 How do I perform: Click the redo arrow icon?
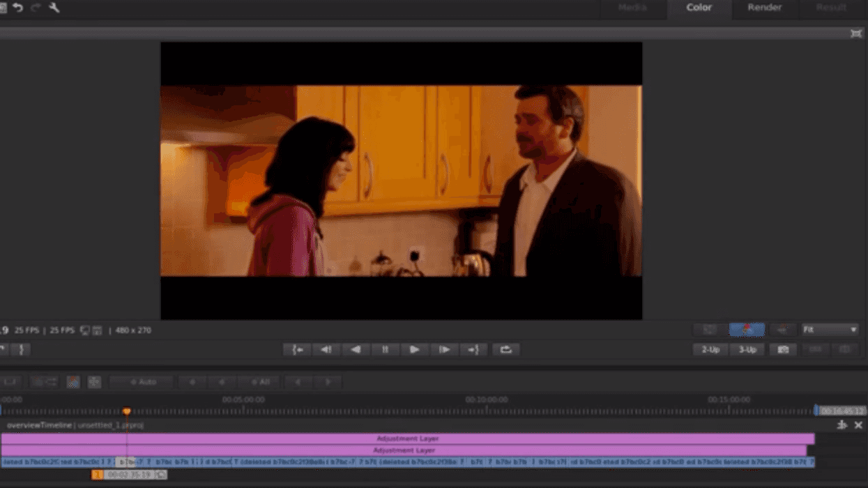(x=36, y=8)
